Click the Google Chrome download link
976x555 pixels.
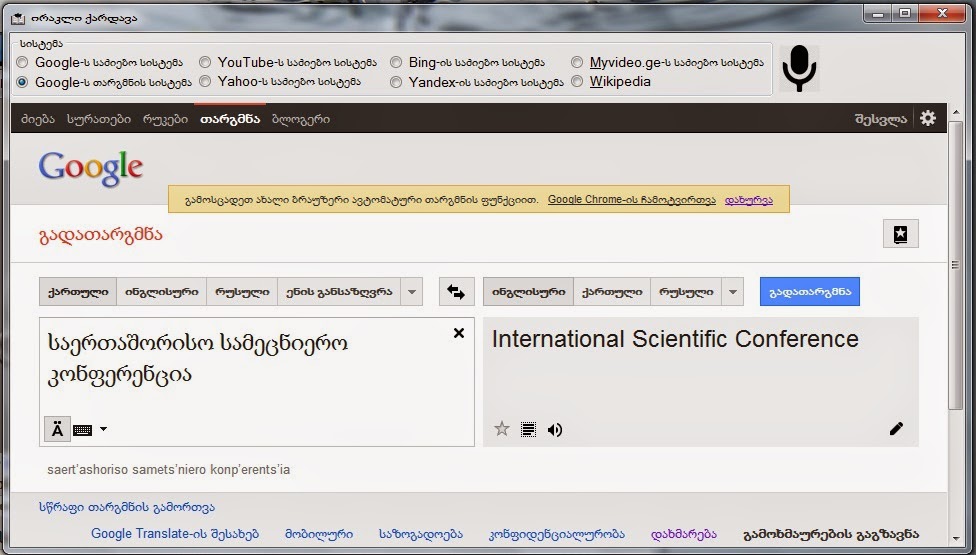coord(632,200)
